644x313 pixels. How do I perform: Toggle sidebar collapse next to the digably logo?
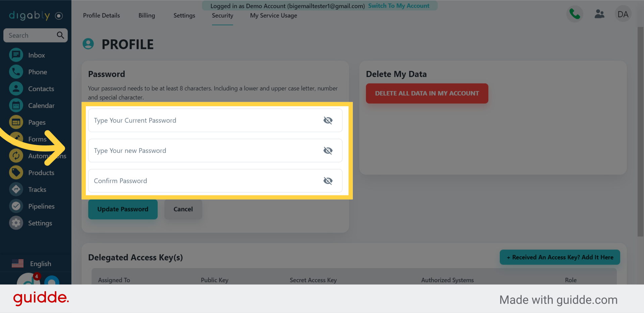click(x=59, y=16)
